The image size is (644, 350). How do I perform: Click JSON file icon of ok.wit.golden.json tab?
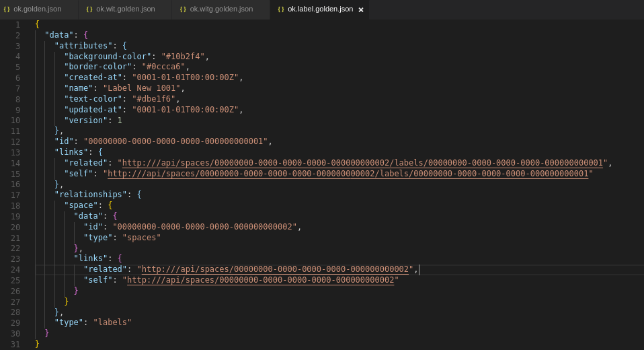pyautogui.click(x=89, y=9)
